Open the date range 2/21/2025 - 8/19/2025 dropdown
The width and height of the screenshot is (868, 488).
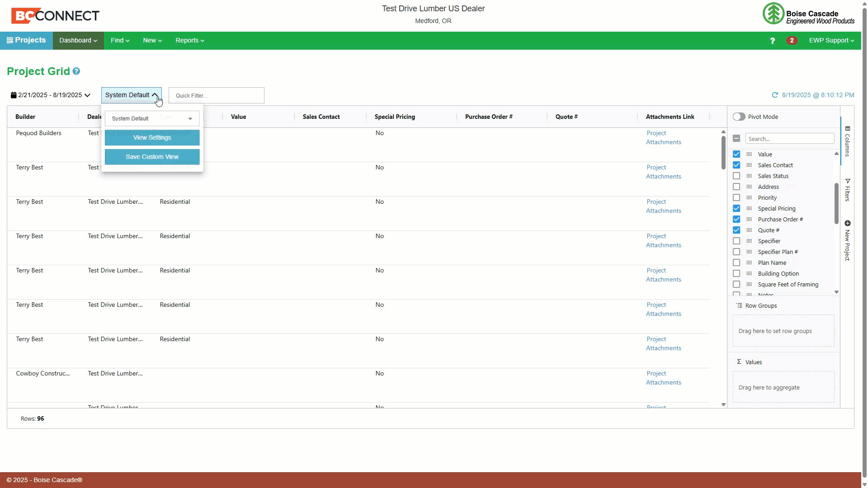point(51,95)
